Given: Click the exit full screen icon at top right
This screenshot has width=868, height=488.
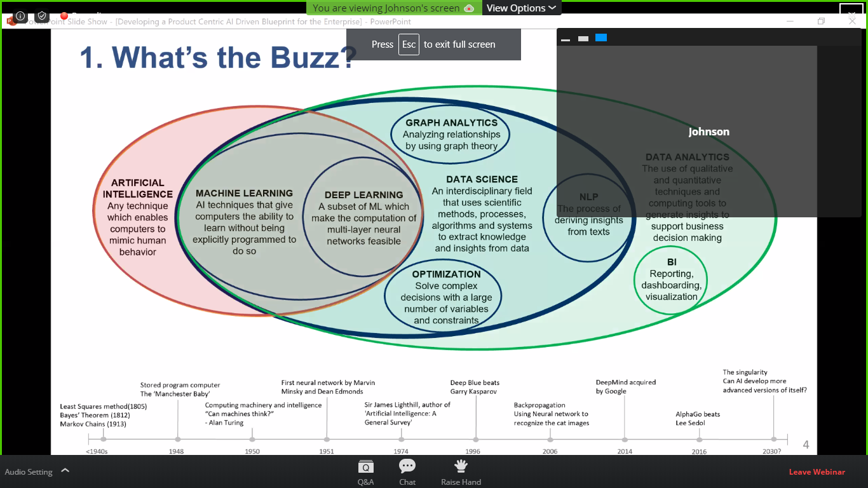Looking at the screenshot, I should coord(851,13).
